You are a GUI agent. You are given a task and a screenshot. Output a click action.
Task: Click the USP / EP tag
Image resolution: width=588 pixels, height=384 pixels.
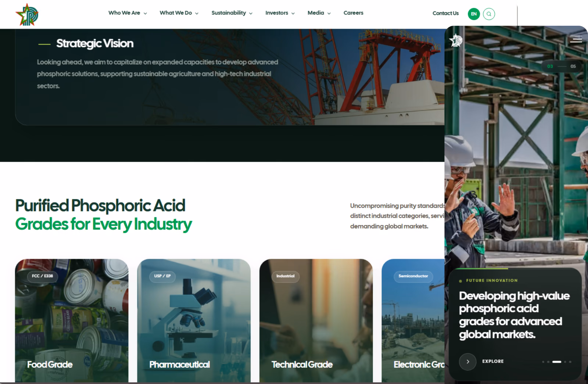coord(162,276)
